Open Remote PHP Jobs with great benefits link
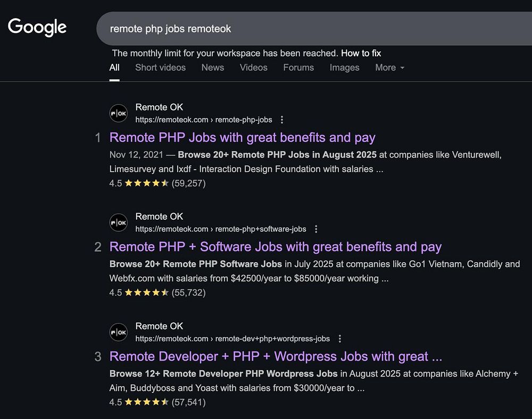This screenshot has height=419, width=532. click(x=242, y=138)
